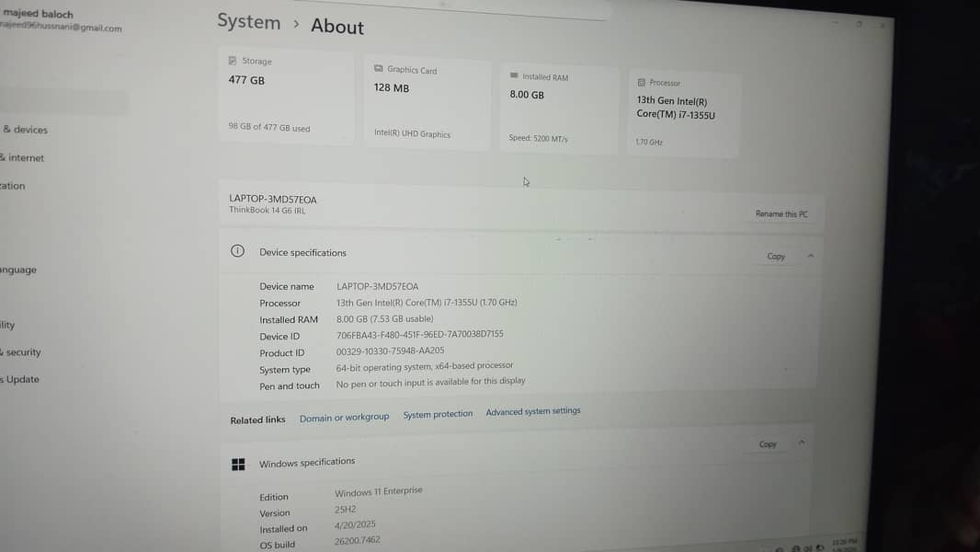Click the Edition value 'Windows 11 Enterprise'

click(378, 491)
